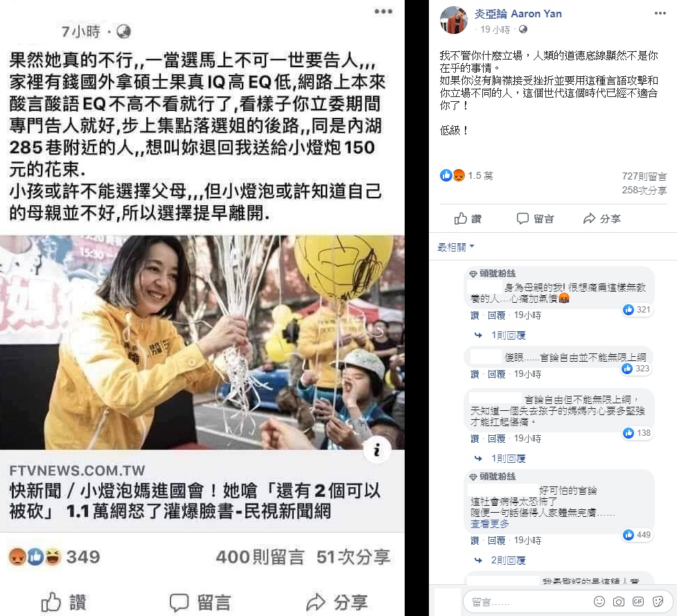Viewport: 677px width, 616px height.
Task: Open the three-dot menu on the left post
Action: (383, 12)
